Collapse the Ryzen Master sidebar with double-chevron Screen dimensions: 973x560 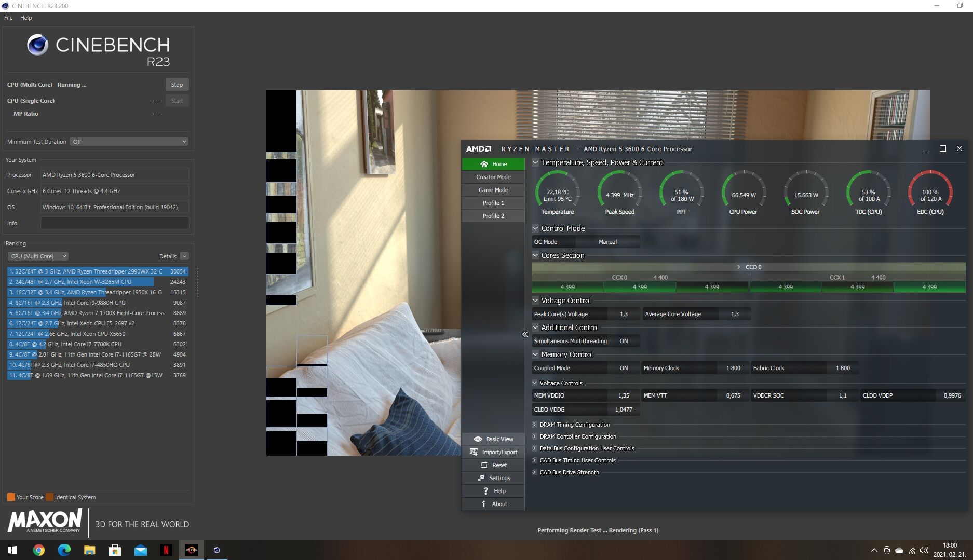[524, 334]
